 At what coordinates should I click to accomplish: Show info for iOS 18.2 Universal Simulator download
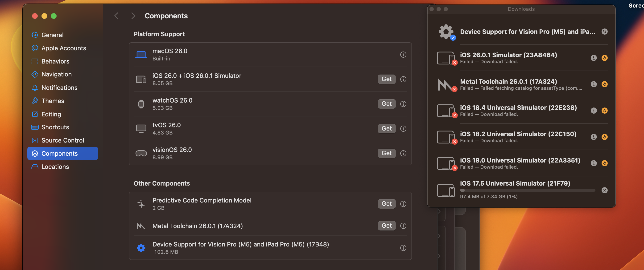pos(594,137)
